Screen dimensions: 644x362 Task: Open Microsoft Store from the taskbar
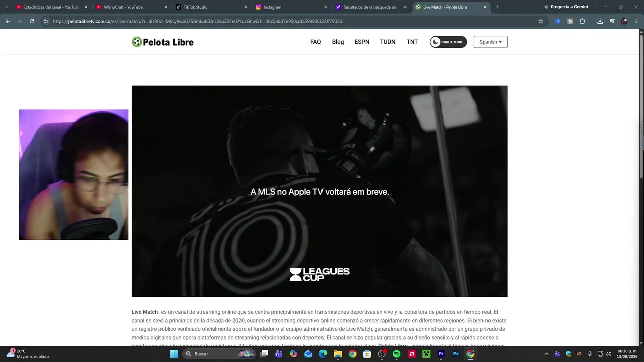[367, 354]
